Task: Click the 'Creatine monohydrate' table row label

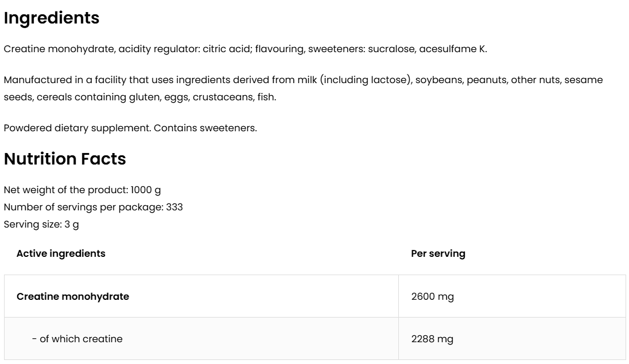Action: pyautogui.click(x=73, y=297)
